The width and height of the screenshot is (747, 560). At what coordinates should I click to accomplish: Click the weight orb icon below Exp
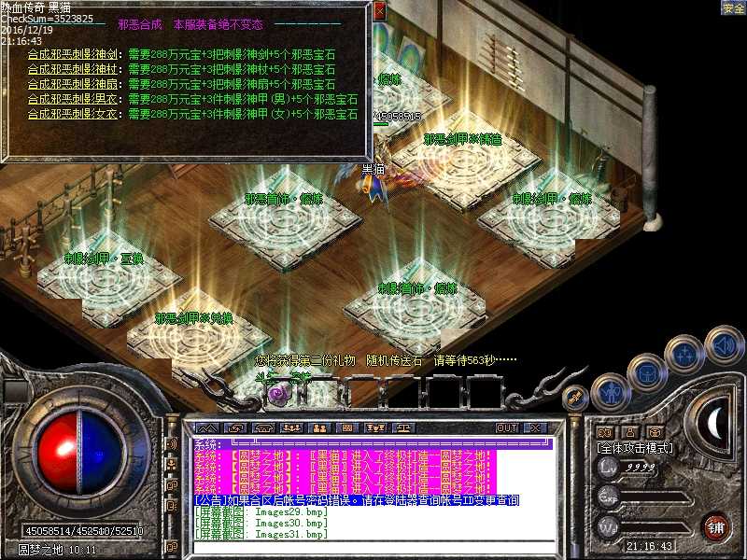(x=609, y=527)
